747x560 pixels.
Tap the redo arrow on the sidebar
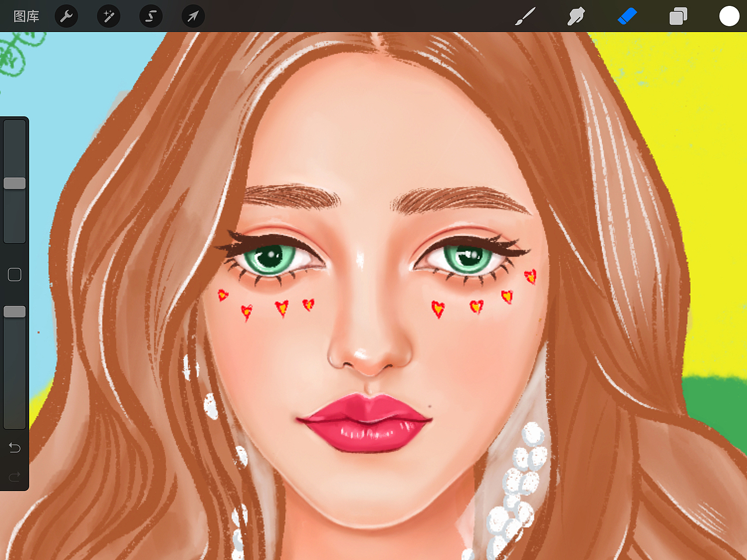pos(14,475)
